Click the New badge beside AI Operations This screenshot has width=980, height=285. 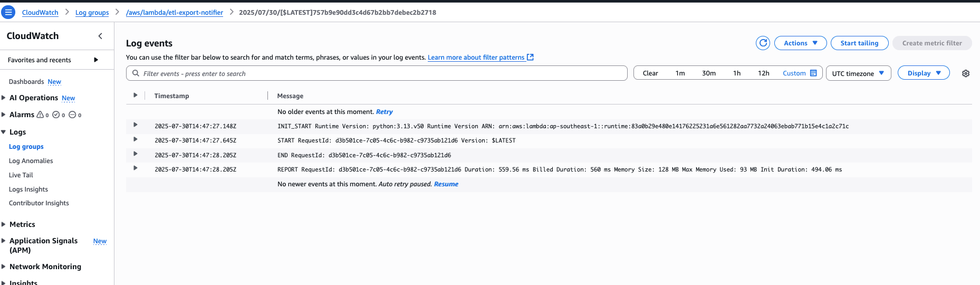pos(69,98)
